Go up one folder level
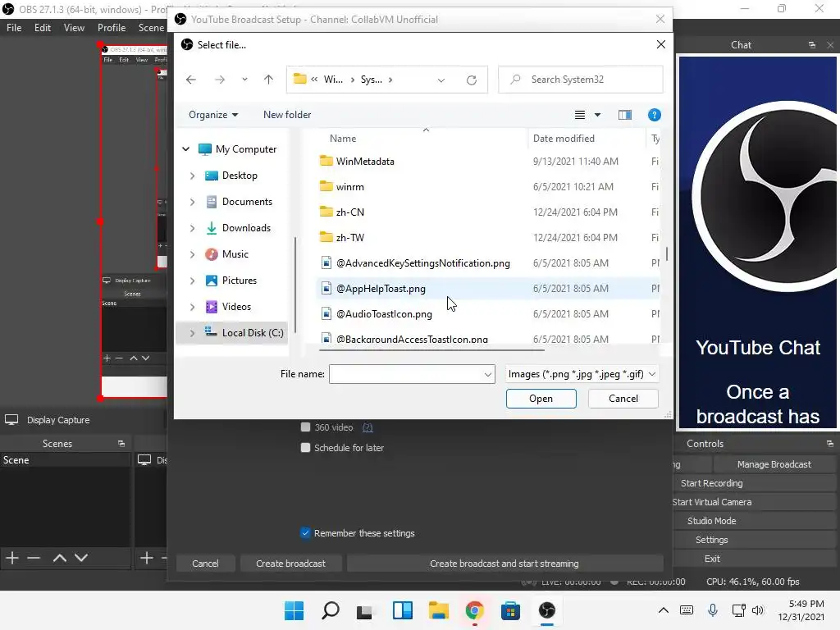The width and height of the screenshot is (840, 630). [x=268, y=80]
